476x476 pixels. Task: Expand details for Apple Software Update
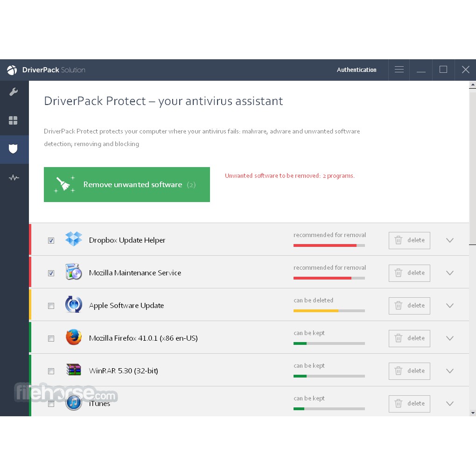450,305
